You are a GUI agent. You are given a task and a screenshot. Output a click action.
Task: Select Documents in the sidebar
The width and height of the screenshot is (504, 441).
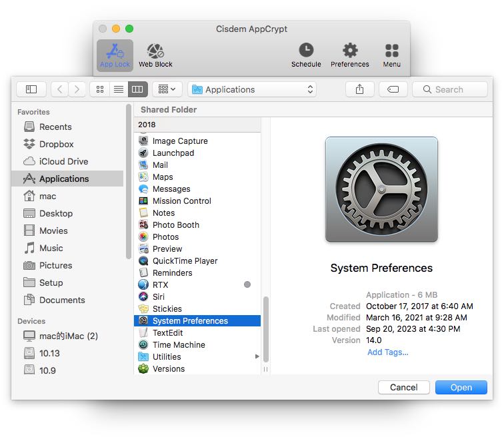[x=67, y=300]
